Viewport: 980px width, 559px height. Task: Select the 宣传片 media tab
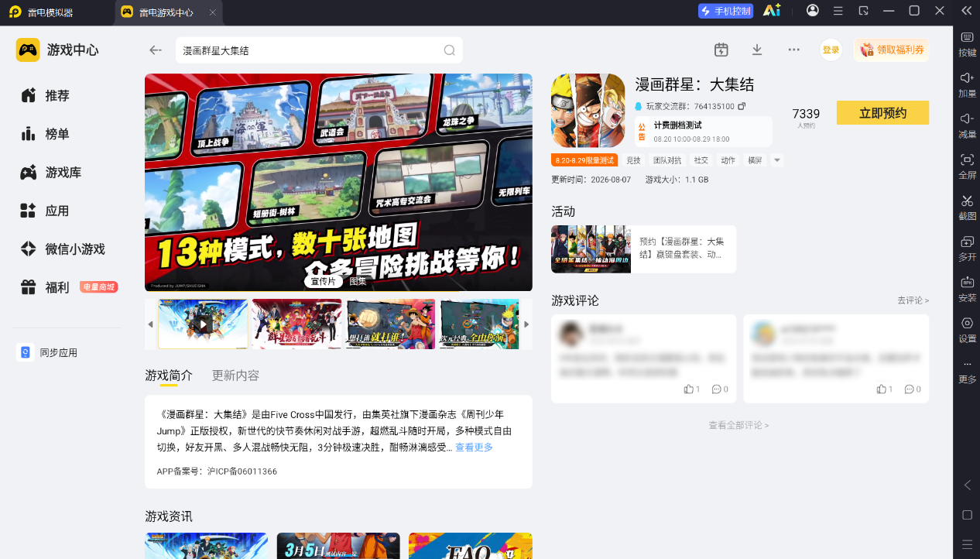tap(323, 282)
